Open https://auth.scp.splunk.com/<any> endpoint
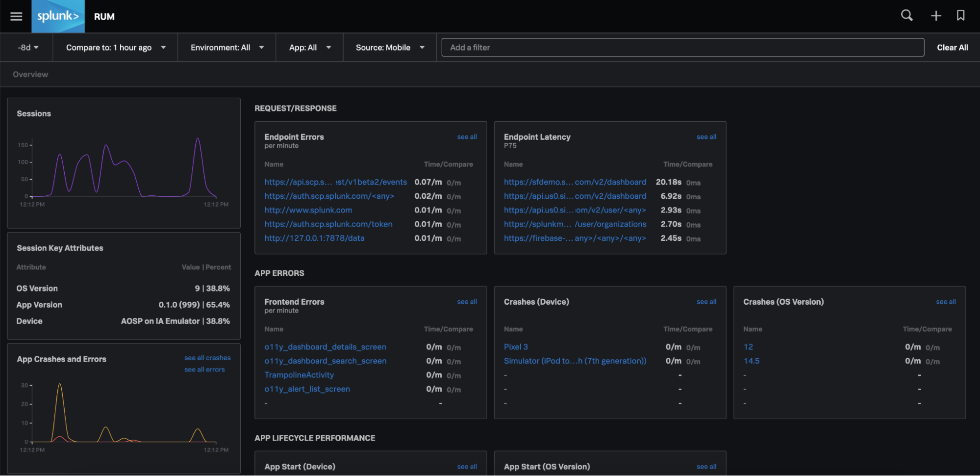This screenshot has width=980, height=476. pyautogui.click(x=329, y=196)
